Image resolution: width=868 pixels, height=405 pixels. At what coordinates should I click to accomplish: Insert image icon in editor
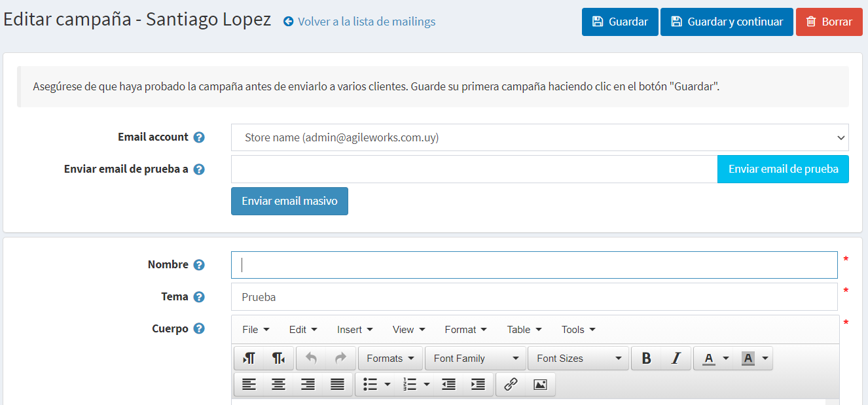click(x=540, y=385)
